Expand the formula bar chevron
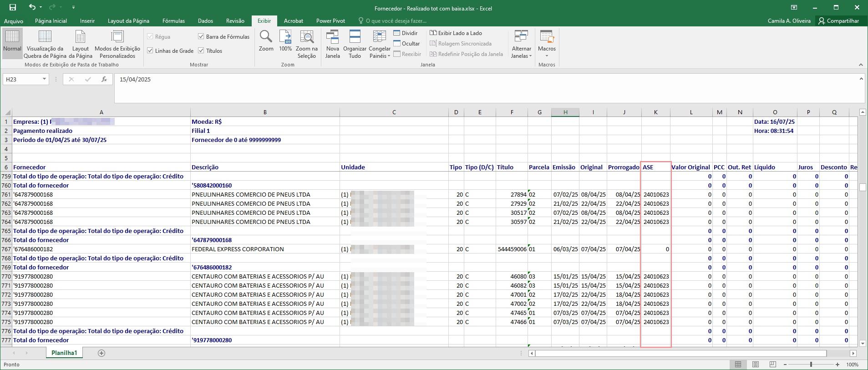868x370 pixels. pyautogui.click(x=861, y=79)
